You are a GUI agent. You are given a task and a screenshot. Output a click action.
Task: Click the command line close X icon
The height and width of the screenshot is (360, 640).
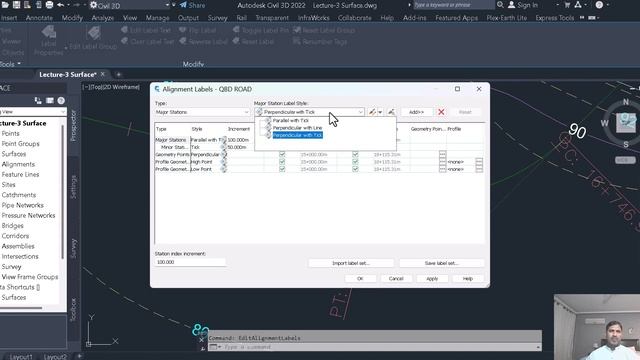(202, 340)
